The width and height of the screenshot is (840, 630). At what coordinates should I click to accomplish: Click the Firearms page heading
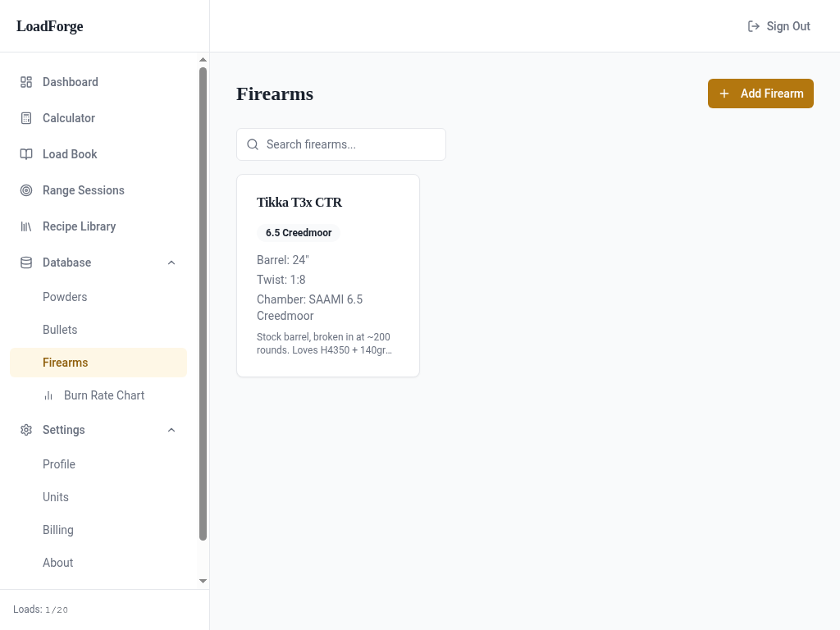[275, 94]
